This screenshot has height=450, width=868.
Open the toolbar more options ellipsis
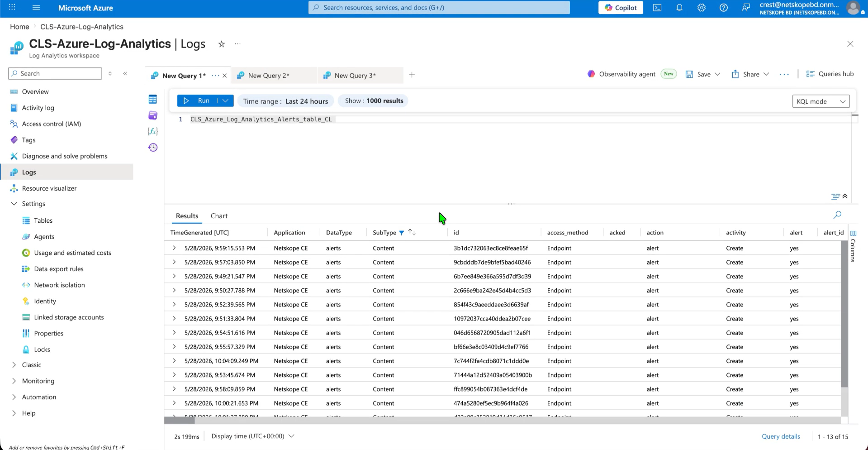point(784,74)
